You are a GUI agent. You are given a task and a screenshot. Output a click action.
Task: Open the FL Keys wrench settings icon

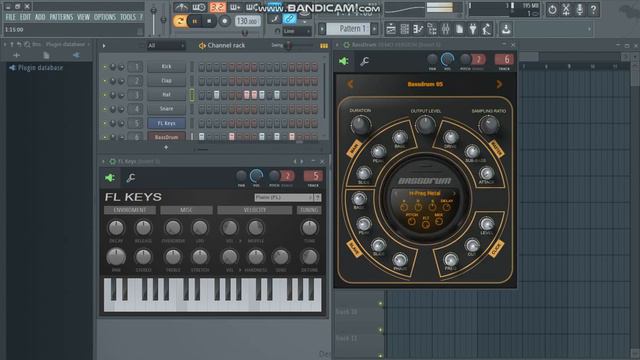[131, 178]
